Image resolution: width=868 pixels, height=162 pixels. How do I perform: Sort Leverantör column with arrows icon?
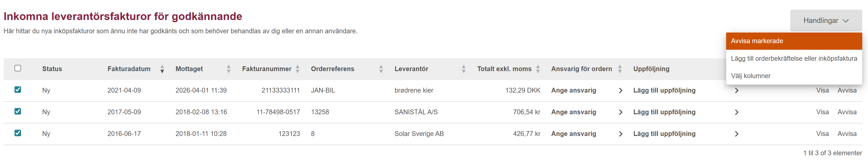[x=464, y=69]
